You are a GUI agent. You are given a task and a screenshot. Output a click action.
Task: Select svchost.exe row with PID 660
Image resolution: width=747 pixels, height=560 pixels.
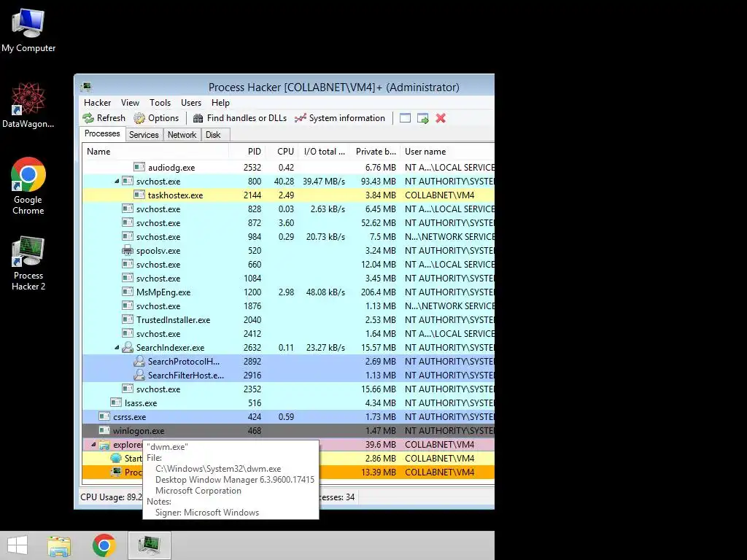tap(288, 264)
